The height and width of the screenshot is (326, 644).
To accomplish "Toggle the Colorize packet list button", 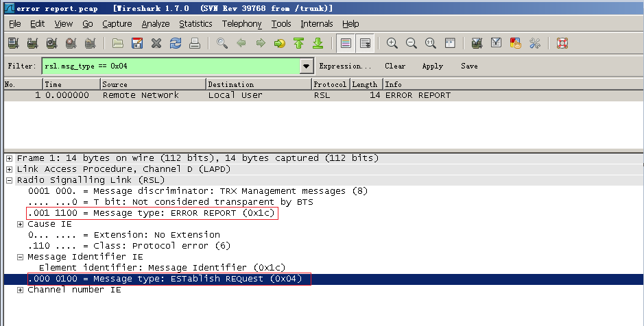I will [346, 43].
